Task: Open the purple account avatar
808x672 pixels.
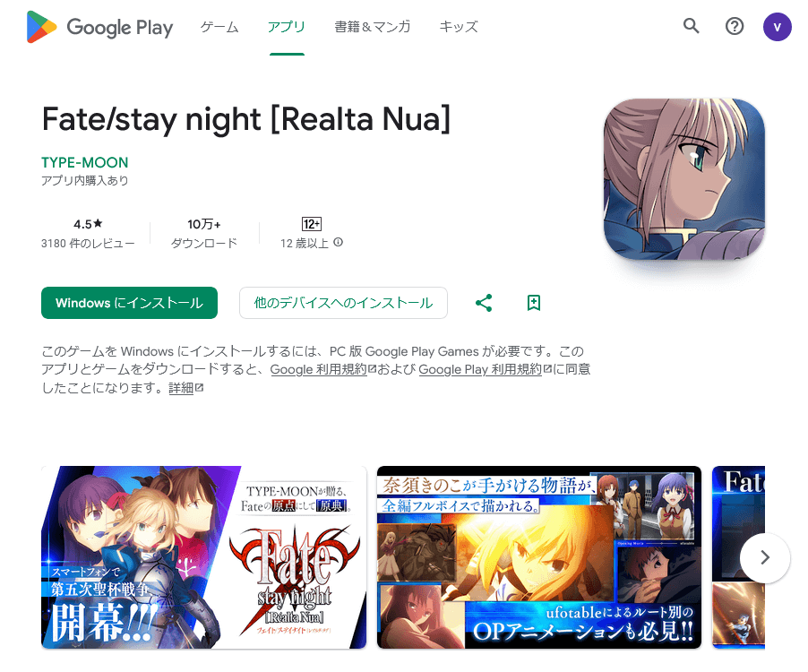Action: pos(777,26)
